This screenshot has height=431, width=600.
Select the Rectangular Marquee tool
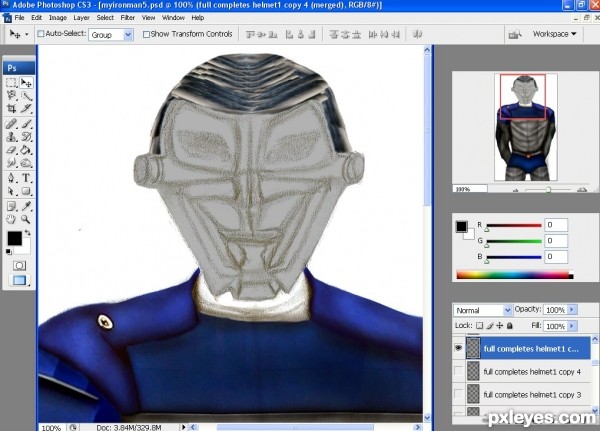tap(11, 83)
